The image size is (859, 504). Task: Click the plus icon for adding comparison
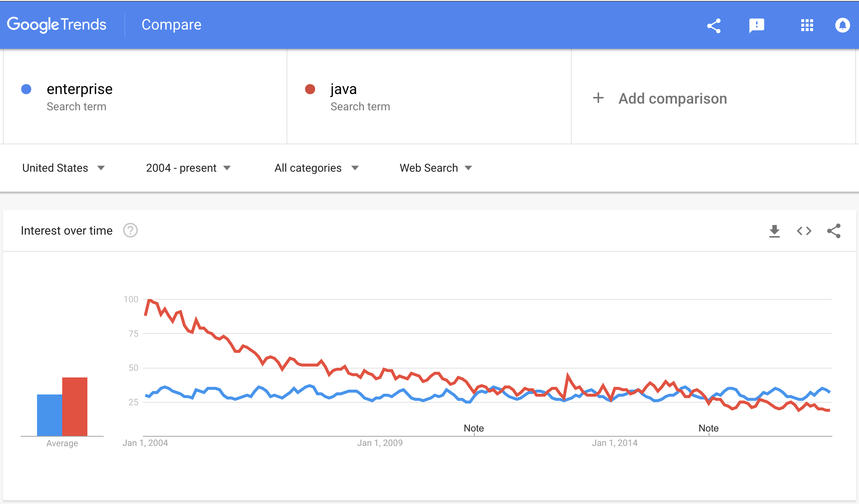pos(598,98)
